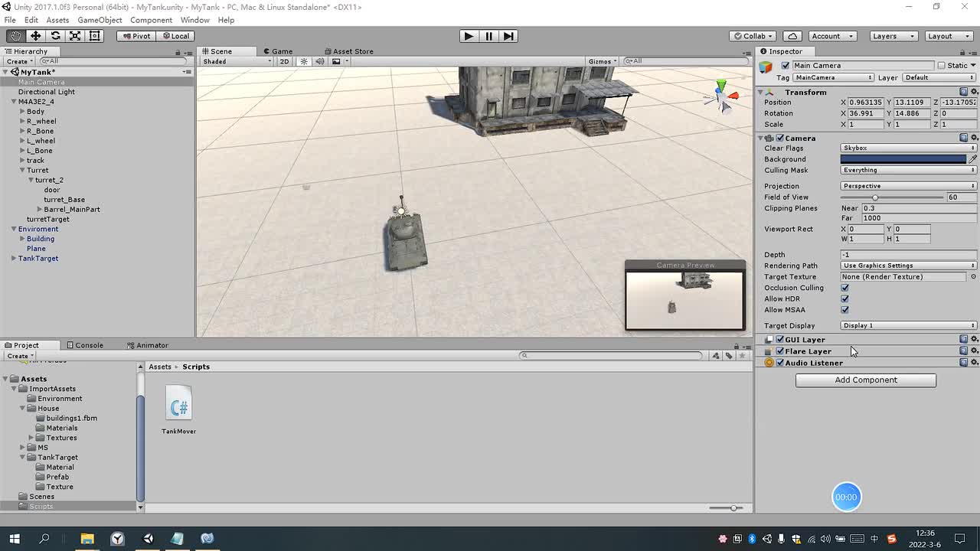
Task: Open the Camera component gear menu
Action: (974, 138)
